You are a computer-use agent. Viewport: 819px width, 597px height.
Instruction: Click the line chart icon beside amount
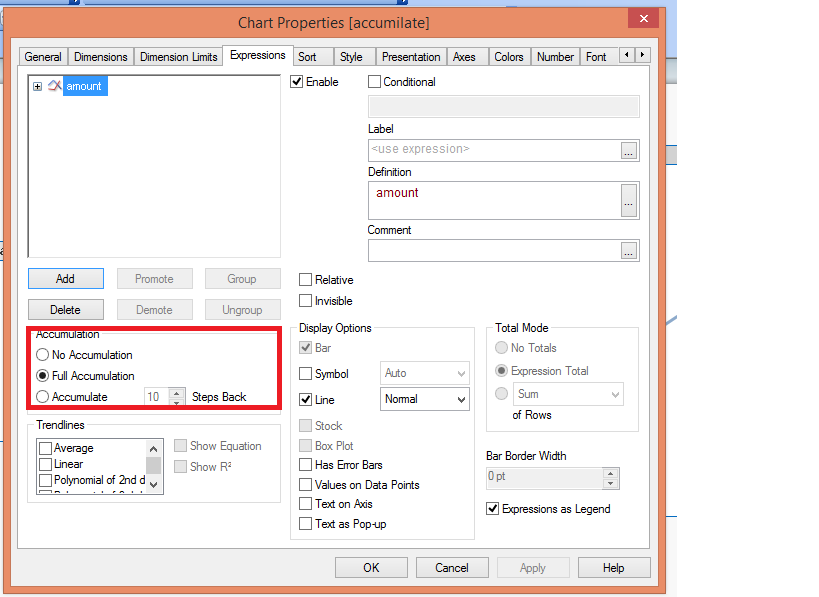54,86
